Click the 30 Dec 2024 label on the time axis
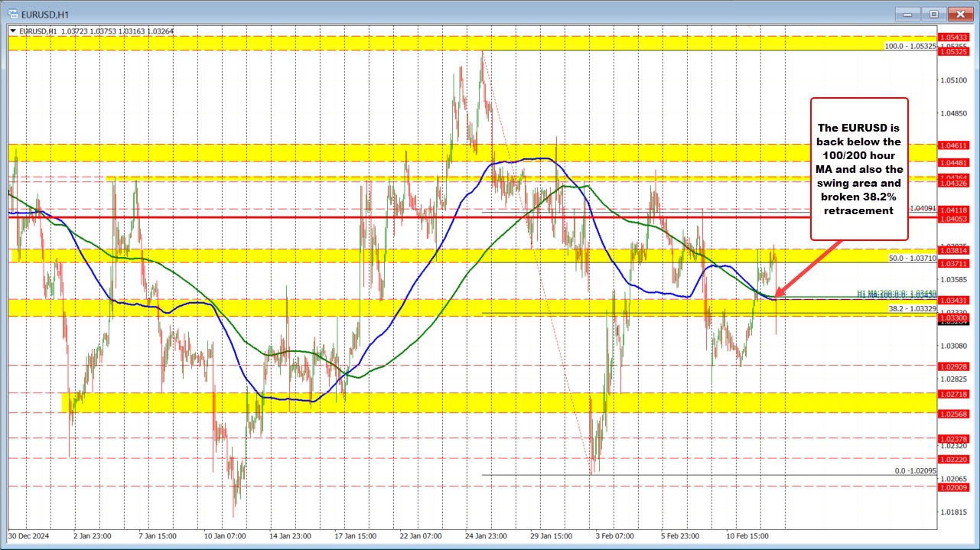Viewport: 980px width, 550px height. (x=28, y=536)
